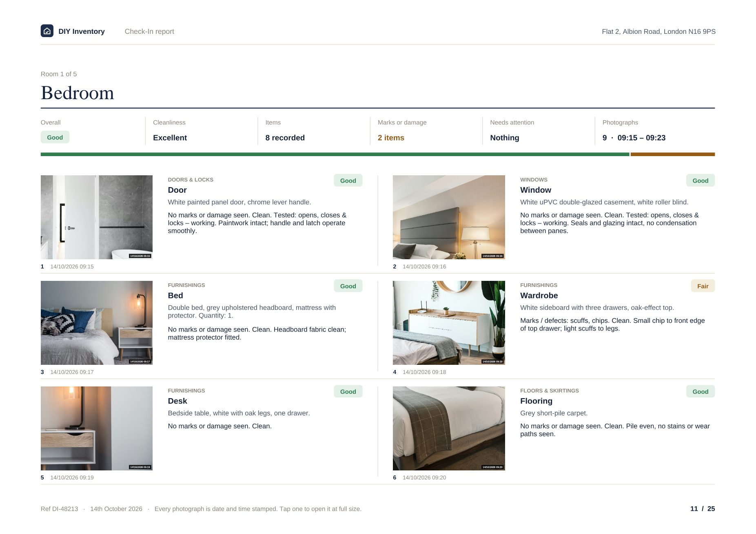The width and height of the screenshot is (756, 534).
Task: Click the 09:15 – 09:23 photographs time range
Action: (x=641, y=138)
